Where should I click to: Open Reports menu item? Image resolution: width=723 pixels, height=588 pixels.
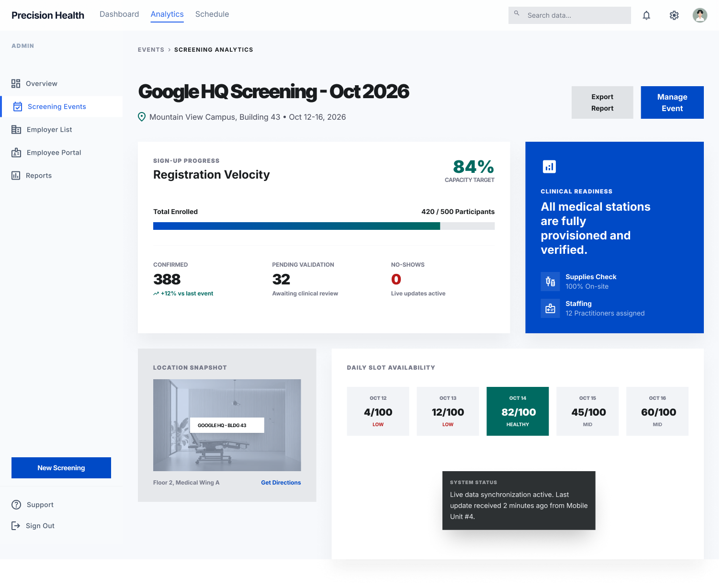(x=61, y=176)
